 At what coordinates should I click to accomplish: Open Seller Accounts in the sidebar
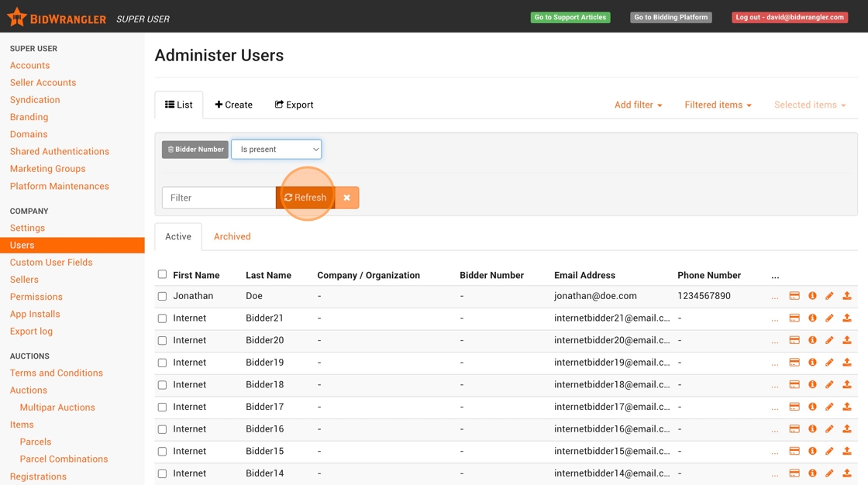click(43, 83)
